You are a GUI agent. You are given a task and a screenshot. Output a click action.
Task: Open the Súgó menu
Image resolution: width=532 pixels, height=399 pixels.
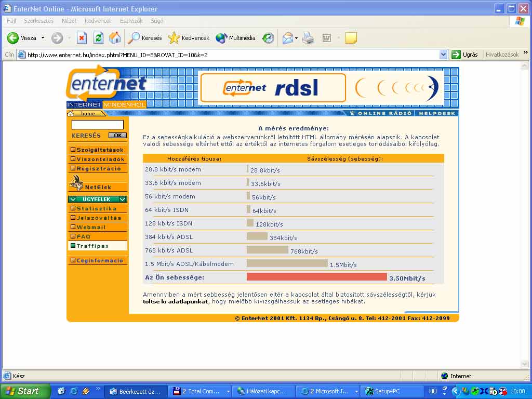coord(157,21)
